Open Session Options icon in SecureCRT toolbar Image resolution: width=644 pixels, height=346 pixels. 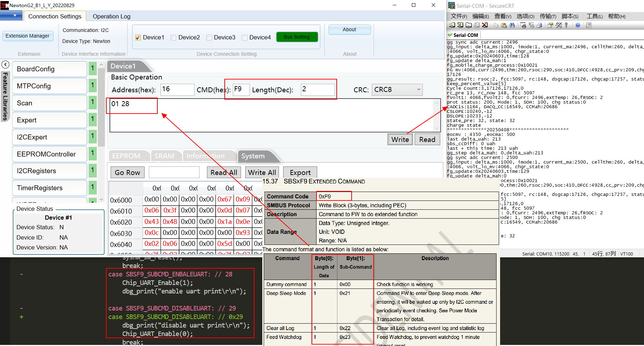click(x=550, y=25)
